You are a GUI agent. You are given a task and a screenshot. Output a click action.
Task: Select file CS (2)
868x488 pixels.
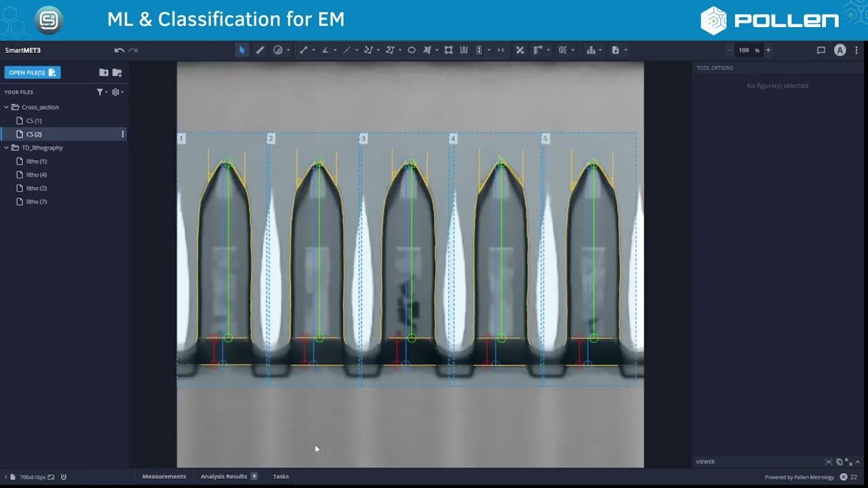coord(34,134)
